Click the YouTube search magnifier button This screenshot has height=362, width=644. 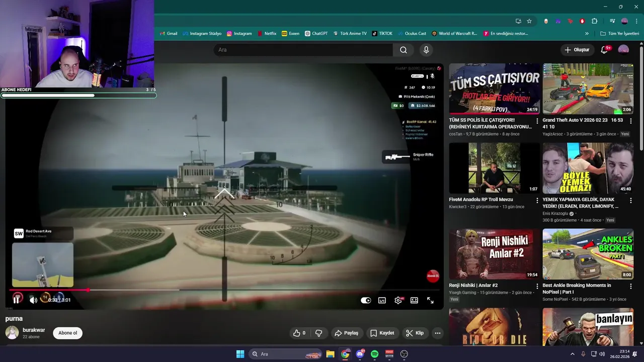(x=404, y=50)
